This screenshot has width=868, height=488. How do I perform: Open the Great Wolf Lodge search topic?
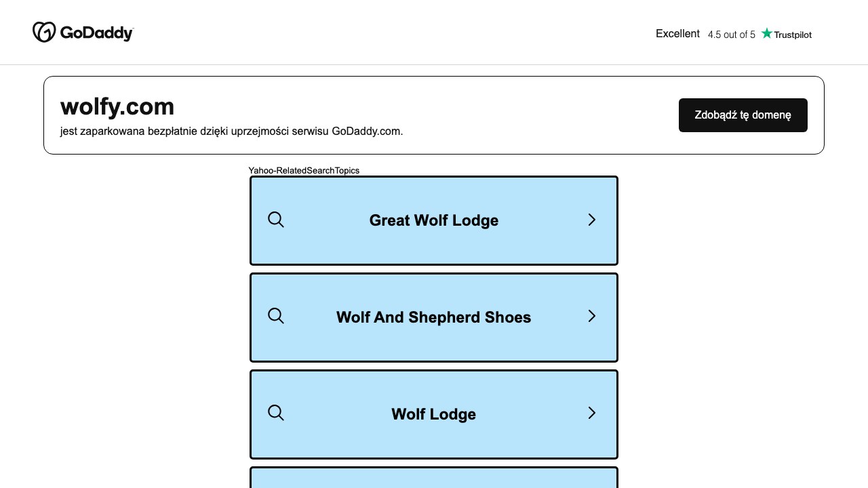point(434,220)
